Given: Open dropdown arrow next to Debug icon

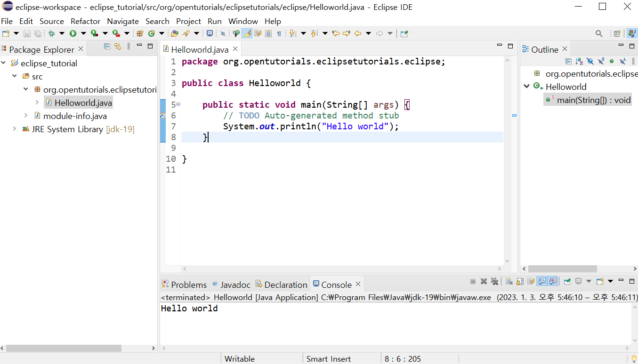Looking at the screenshot, I should [62, 33].
